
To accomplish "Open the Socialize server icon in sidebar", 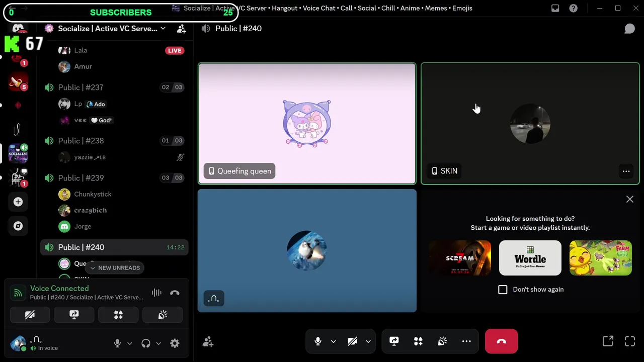I will (18, 153).
